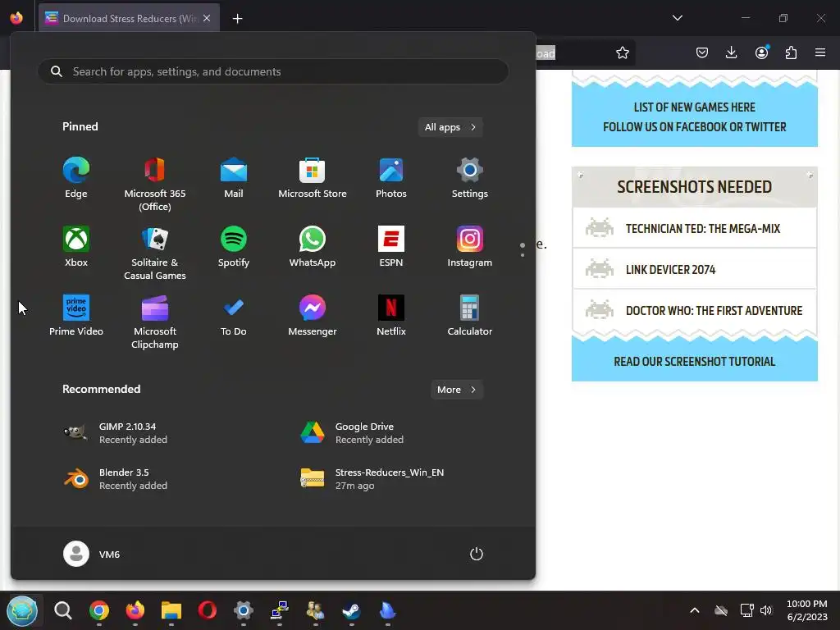The height and width of the screenshot is (630, 840).
Task: Open network status icon in system tray
Action: [746, 610]
